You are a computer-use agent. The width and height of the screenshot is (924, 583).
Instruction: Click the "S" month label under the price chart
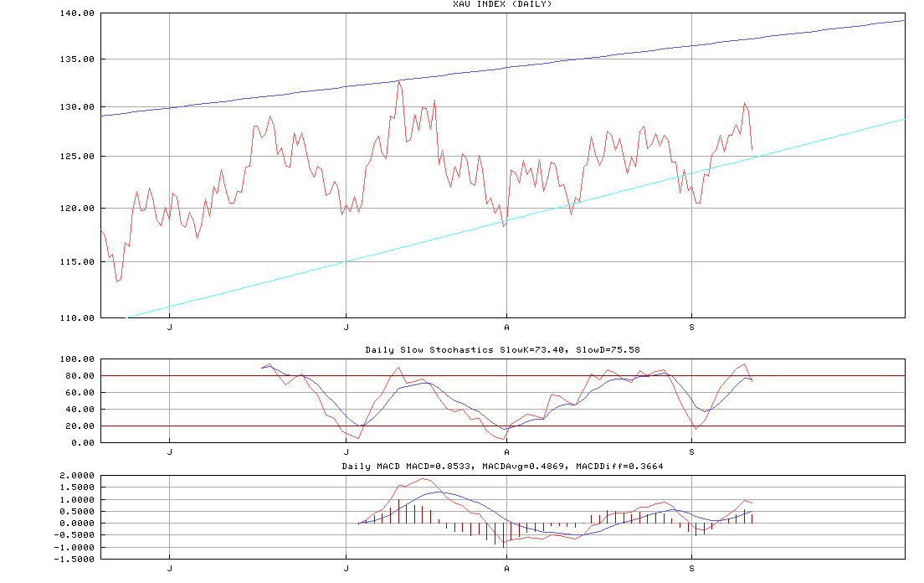click(691, 328)
